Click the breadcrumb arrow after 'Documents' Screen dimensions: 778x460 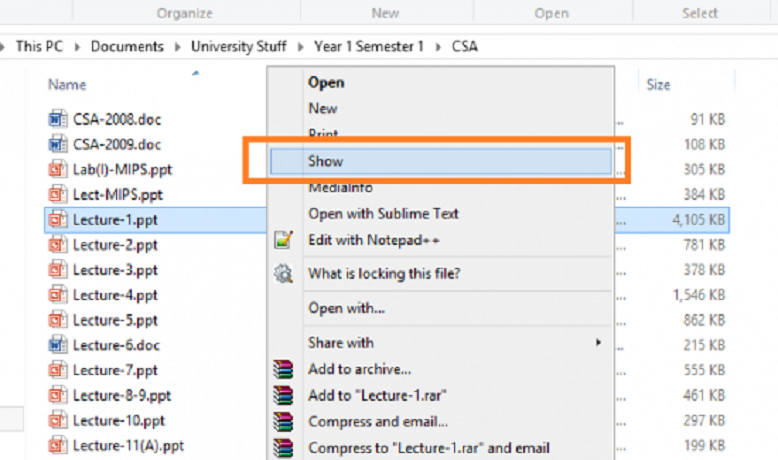179,46
